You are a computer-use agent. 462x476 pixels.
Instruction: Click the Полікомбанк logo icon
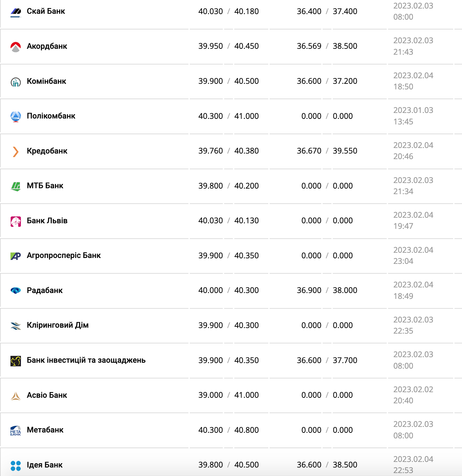click(x=15, y=116)
